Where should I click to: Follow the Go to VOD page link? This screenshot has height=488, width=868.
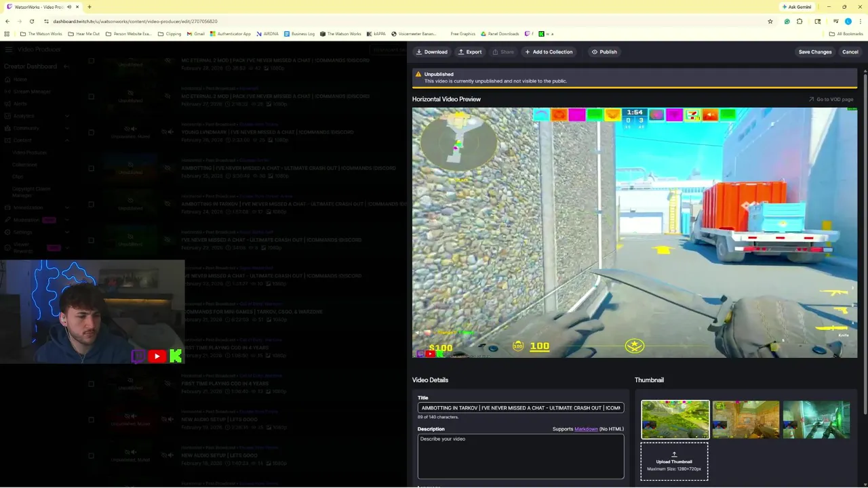(x=831, y=100)
